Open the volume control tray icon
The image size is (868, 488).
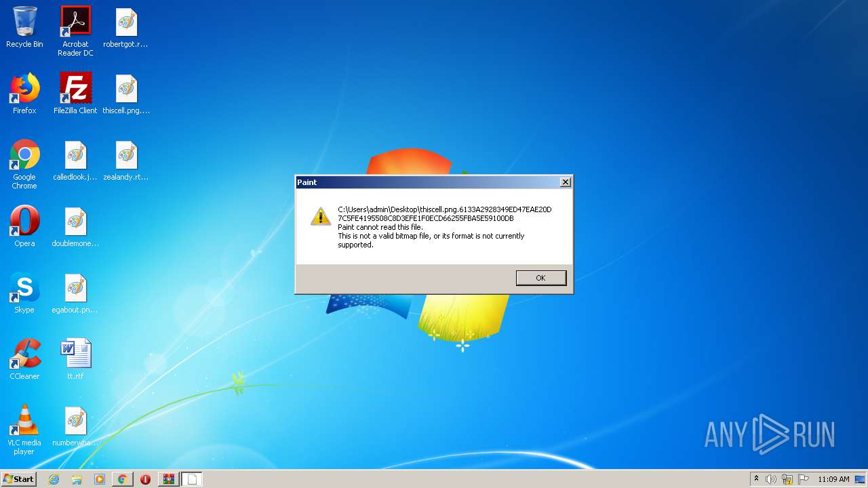(x=771, y=479)
